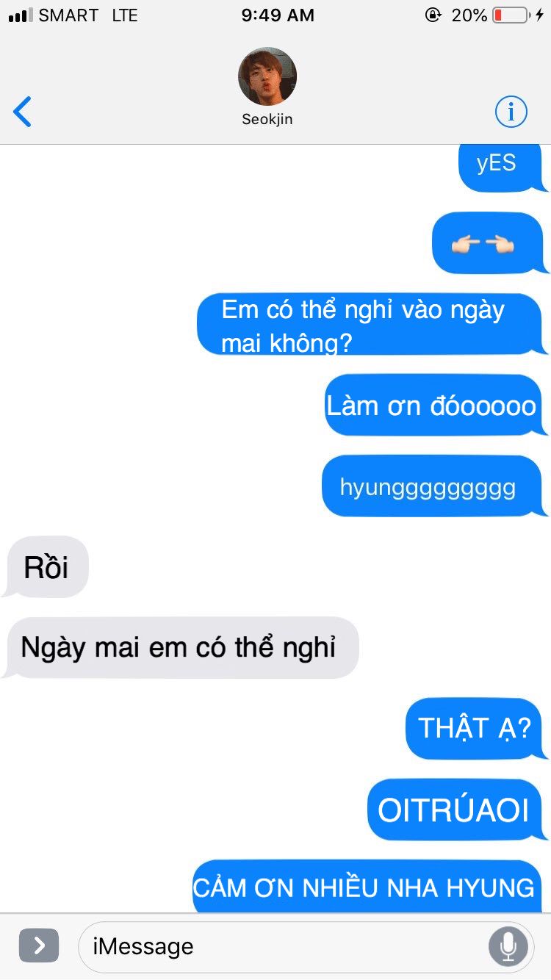The width and height of the screenshot is (551, 980).
Task: Tap the pointing fingers emoji bubble
Action: point(490,243)
